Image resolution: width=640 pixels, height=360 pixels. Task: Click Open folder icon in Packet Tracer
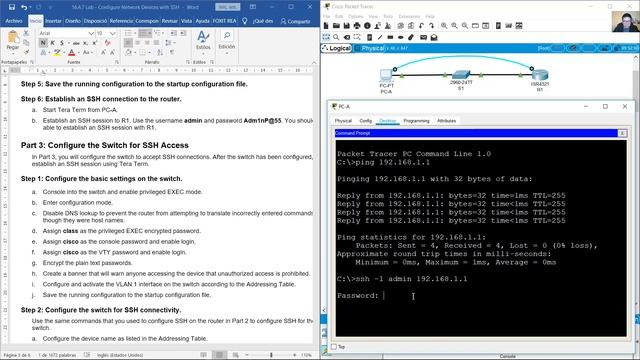(336, 26)
